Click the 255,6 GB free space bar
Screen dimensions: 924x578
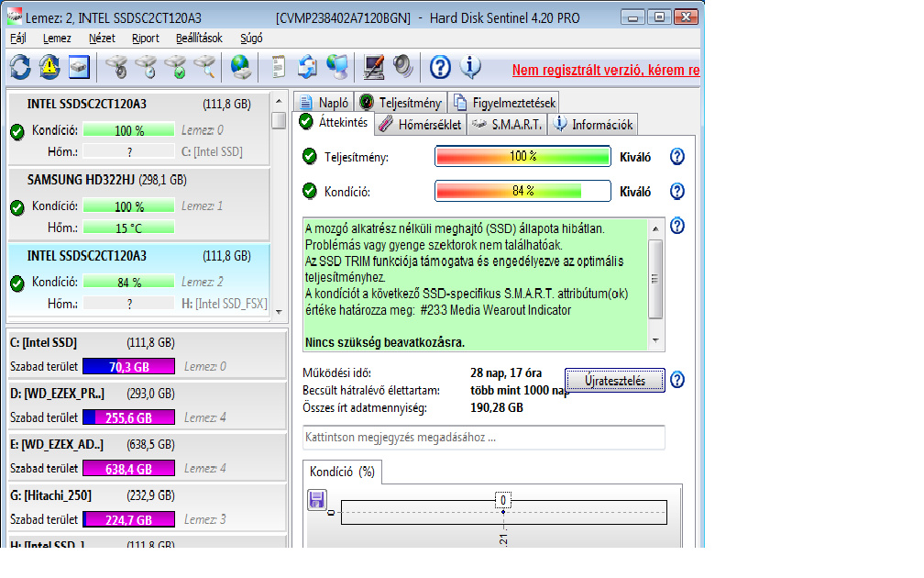pos(128,417)
